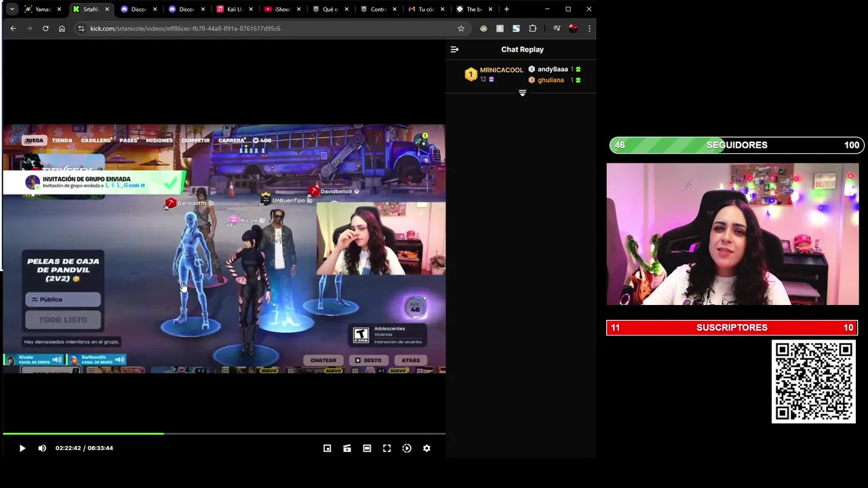Bookmark this page with the star
Image resolution: width=868 pixels, height=488 pixels.
[x=461, y=28]
